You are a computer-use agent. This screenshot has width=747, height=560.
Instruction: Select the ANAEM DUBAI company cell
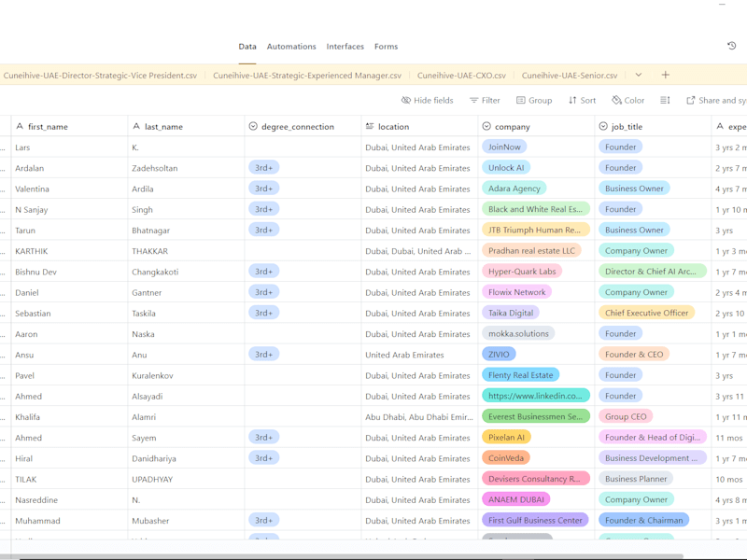(536, 499)
